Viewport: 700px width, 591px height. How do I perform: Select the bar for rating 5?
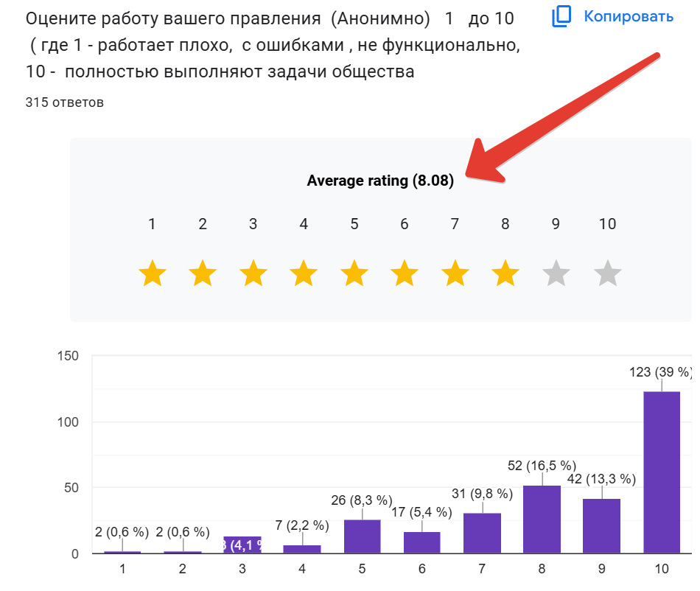(x=362, y=536)
